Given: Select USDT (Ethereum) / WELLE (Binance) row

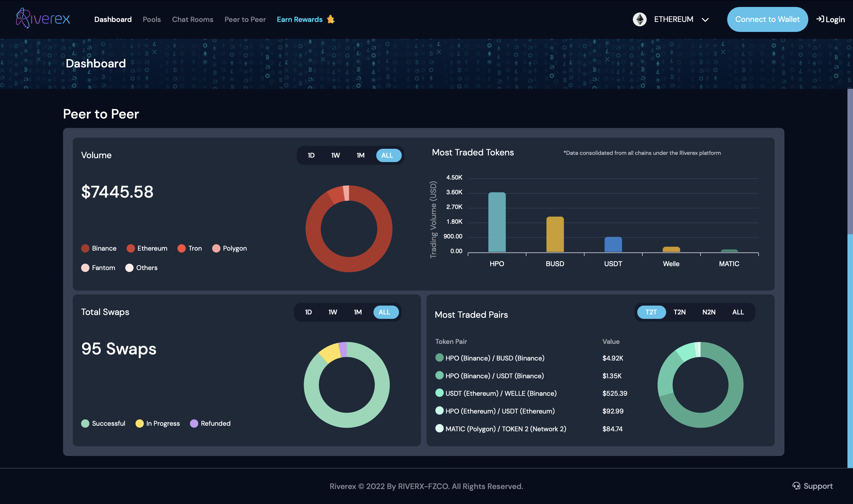Looking at the screenshot, I should (531, 393).
